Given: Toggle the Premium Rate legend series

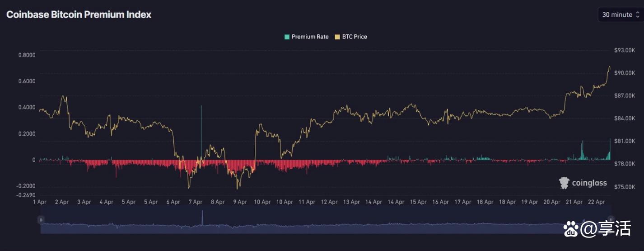Looking at the screenshot, I should [307, 37].
